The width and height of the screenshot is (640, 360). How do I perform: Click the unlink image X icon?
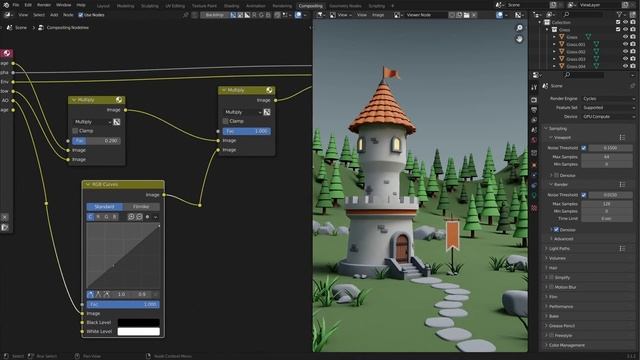[x=473, y=15]
